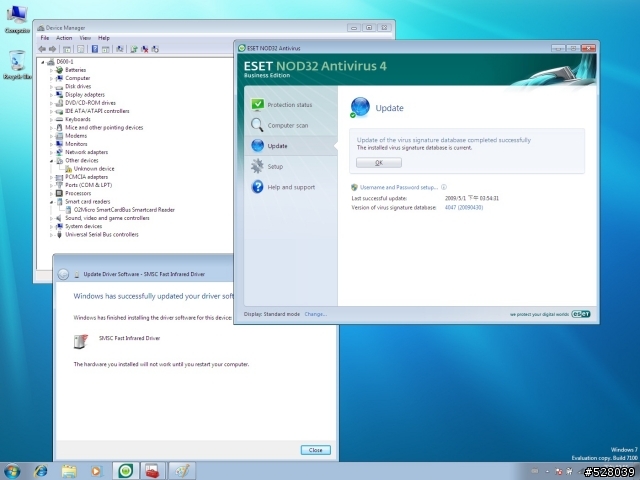Select O2Micro SmartCardBus Smartcard Reader
640x480 pixels.
(x=124, y=210)
